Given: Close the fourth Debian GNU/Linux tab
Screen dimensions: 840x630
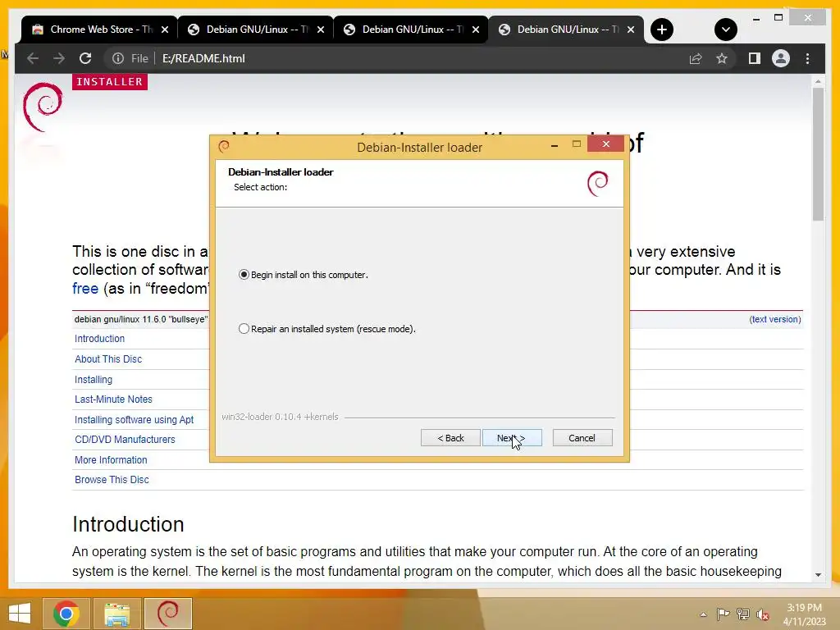Looking at the screenshot, I should 631,30.
